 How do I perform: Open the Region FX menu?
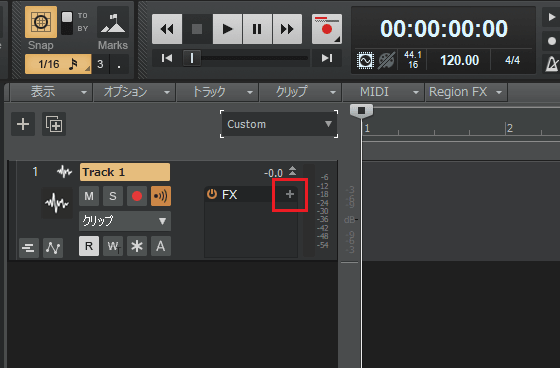[x=466, y=92]
